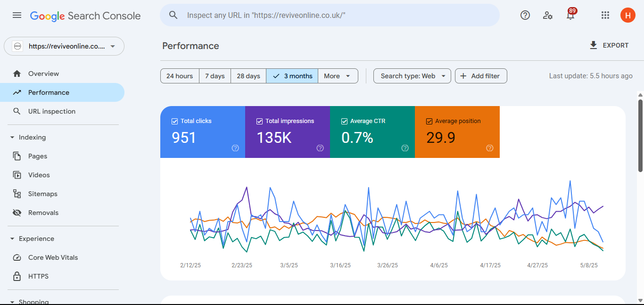Click the 4/17/25 date label
This screenshot has height=305, width=644.
point(490,265)
